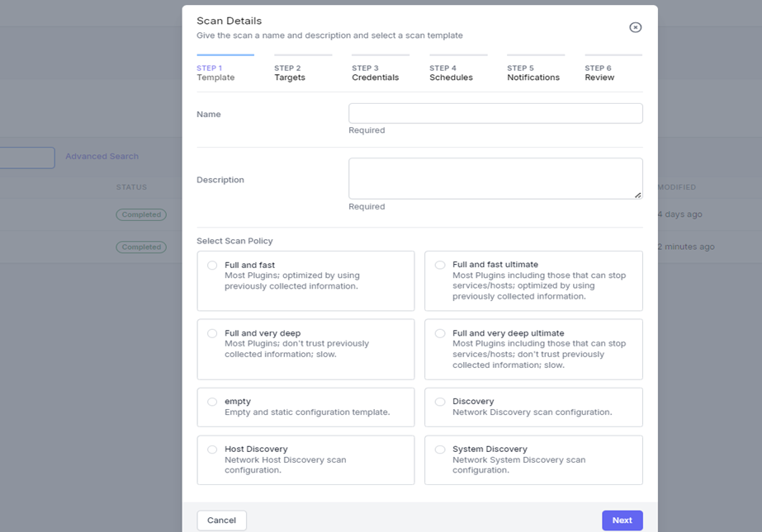Image resolution: width=762 pixels, height=532 pixels.
Task: Close the Scan Details dialog
Action: pyautogui.click(x=635, y=27)
